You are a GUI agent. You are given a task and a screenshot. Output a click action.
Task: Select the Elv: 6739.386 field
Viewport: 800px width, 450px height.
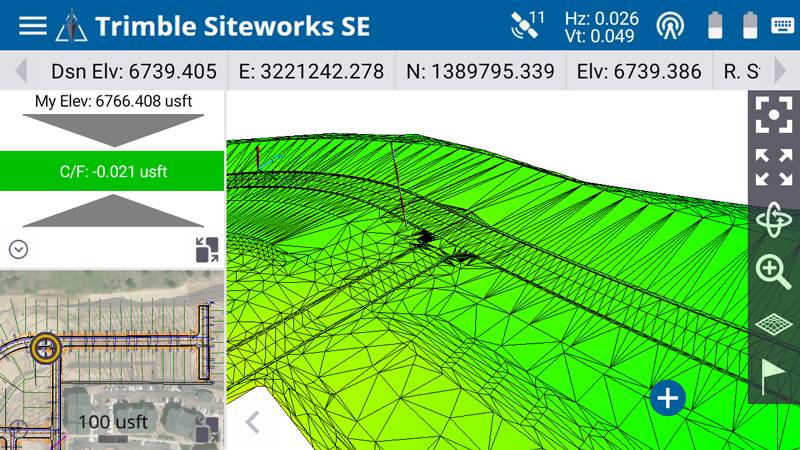tap(639, 71)
